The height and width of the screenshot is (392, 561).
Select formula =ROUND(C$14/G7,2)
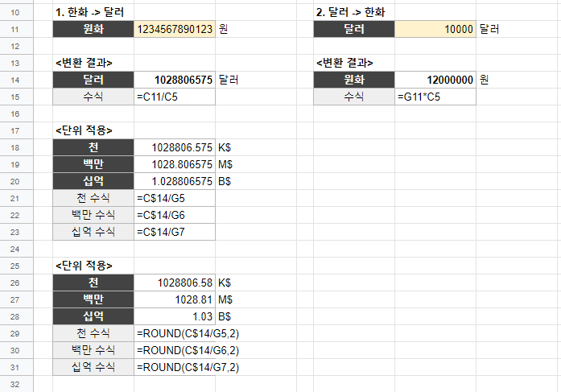188,367
